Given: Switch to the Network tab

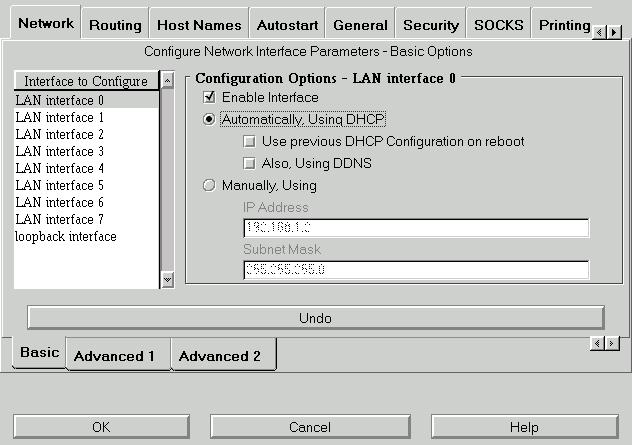Looking at the screenshot, I should click(x=46, y=23).
